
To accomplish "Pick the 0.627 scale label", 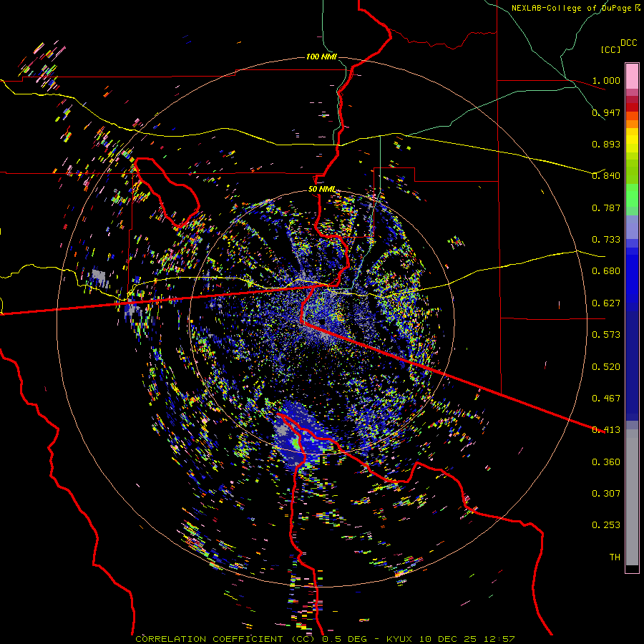I will coord(606,303).
